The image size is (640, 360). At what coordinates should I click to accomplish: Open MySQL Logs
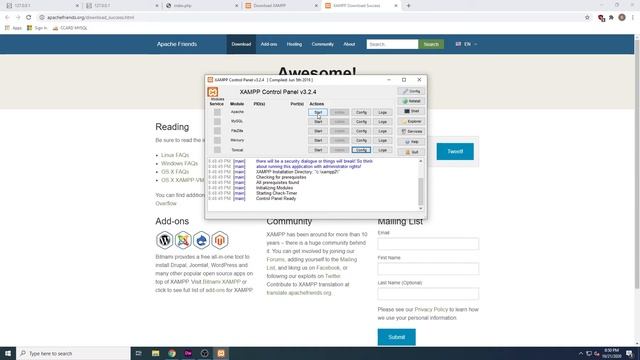(382, 122)
